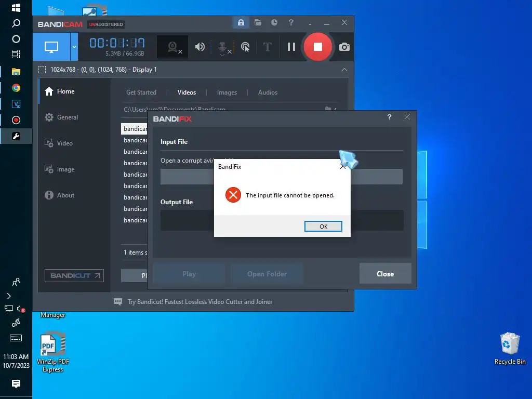Image resolution: width=532 pixels, height=399 pixels.
Task: Switch to Bandicam red record taskbar icon
Action: coord(16,120)
